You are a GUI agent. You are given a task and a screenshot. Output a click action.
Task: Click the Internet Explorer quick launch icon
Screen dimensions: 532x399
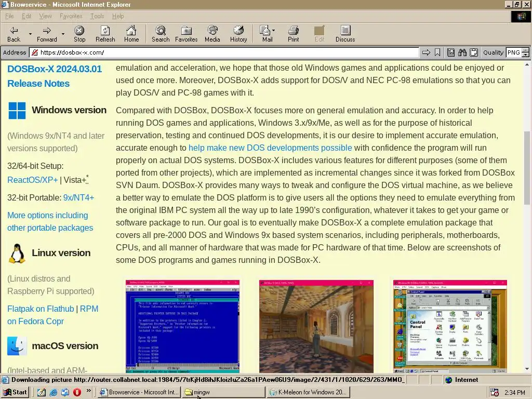coord(54,392)
